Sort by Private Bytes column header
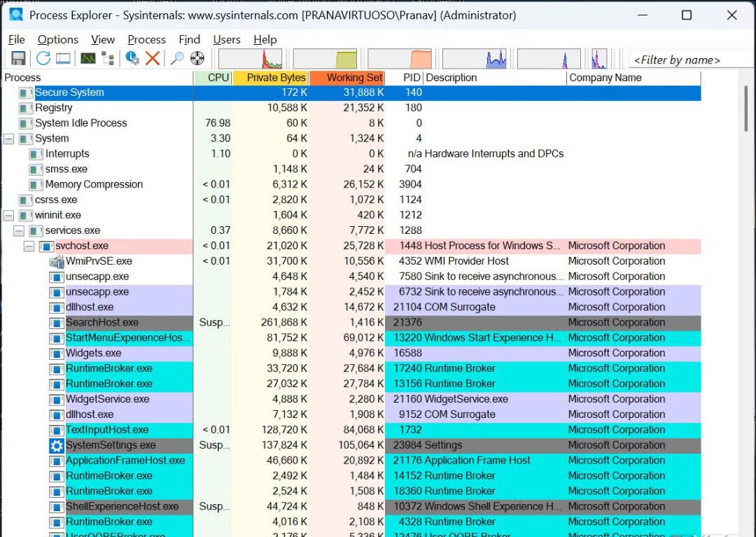The width and height of the screenshot is (756, 537). pyautogui.click(x=276, y=78)
